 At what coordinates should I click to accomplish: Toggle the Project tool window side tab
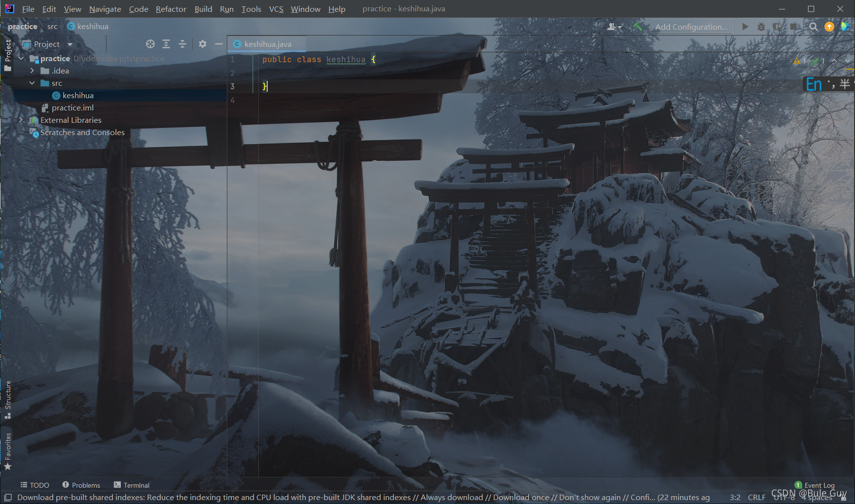click(x=7, y=55)
